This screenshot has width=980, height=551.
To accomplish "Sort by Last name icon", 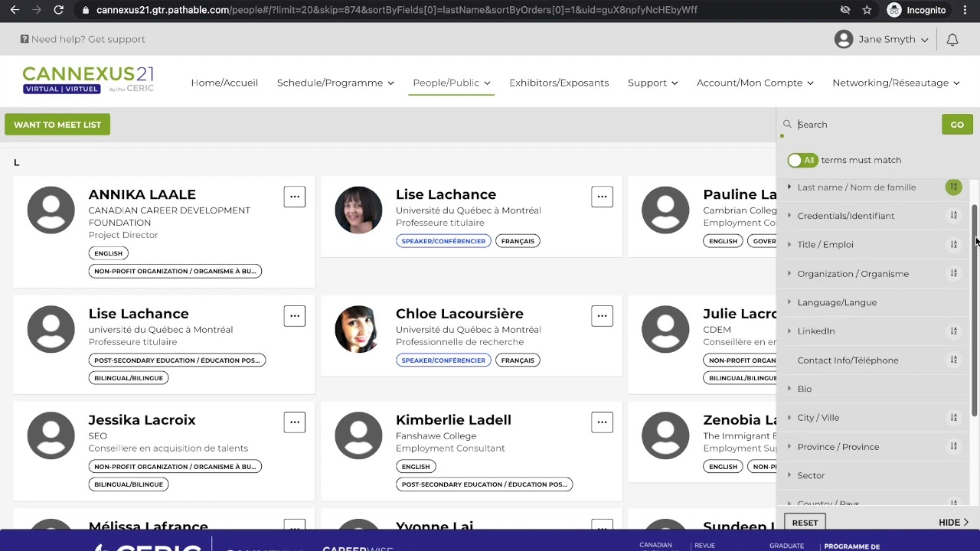I will [953, 187].
